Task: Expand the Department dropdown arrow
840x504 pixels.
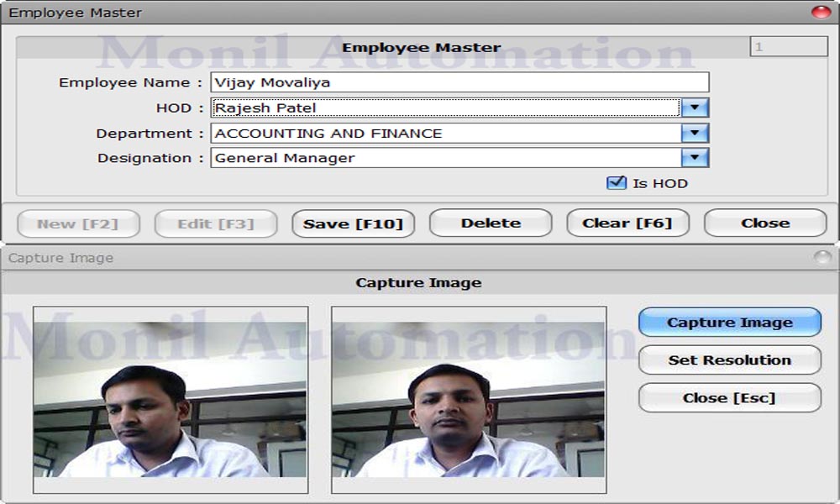Action: (x=695, y=133)
